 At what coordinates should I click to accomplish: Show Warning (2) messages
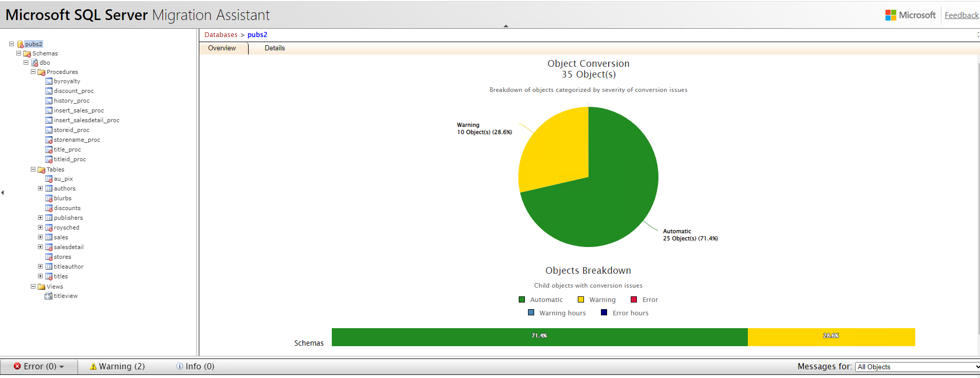tap(117, 367)
